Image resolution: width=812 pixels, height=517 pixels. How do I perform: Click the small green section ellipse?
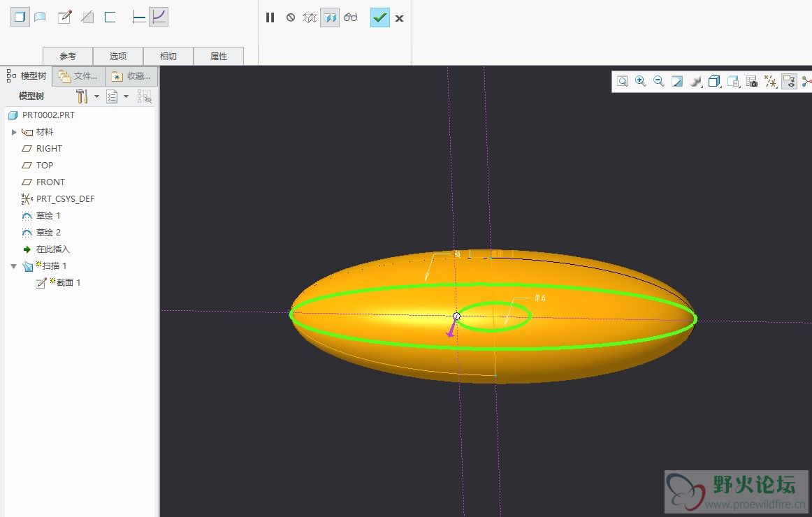(494, 316)
